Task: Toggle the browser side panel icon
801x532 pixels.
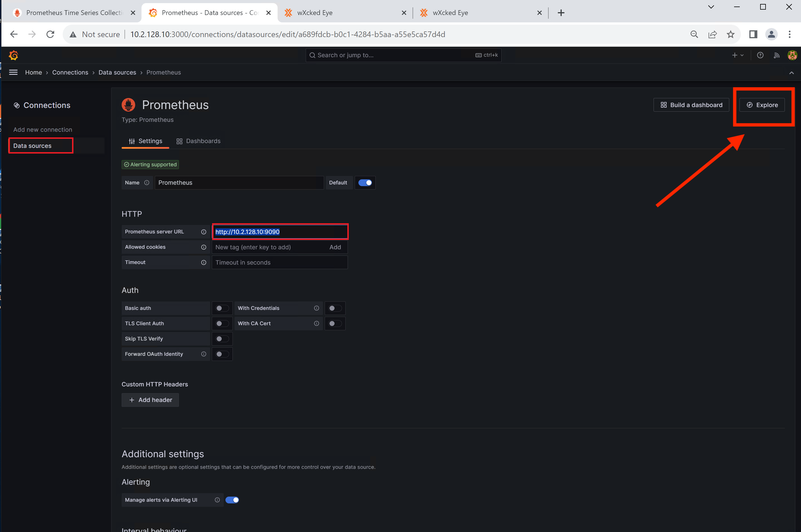Action: [753, 34]
